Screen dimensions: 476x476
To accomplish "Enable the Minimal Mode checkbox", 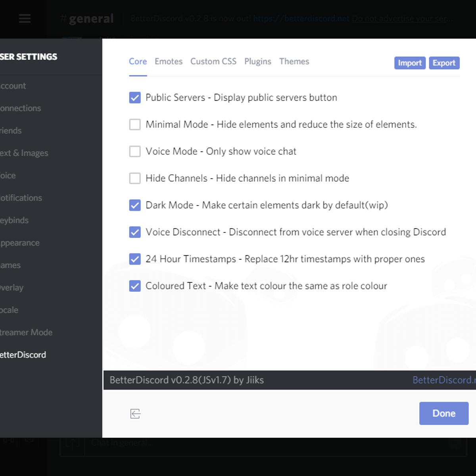I will click(135, 125).
